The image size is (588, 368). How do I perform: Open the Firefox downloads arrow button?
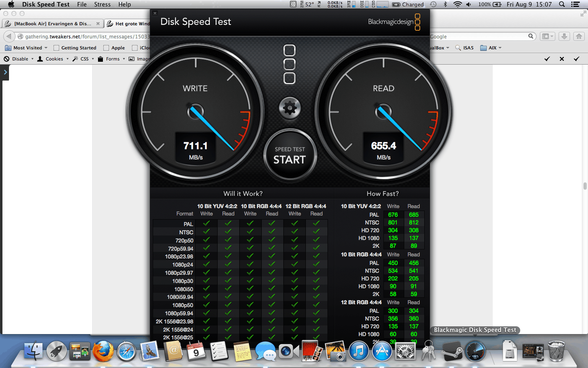(564, 36)
